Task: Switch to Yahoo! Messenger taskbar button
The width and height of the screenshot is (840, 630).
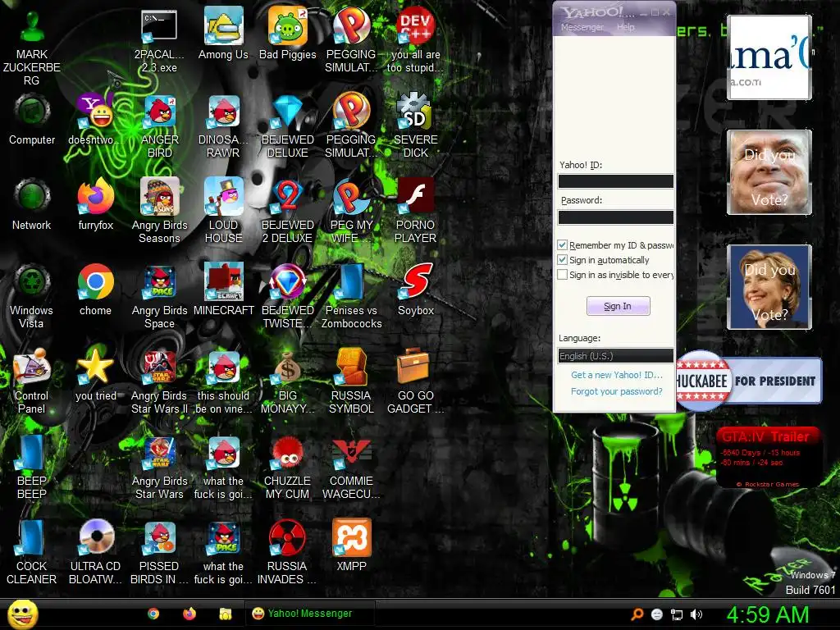Action: click(310, 614)
